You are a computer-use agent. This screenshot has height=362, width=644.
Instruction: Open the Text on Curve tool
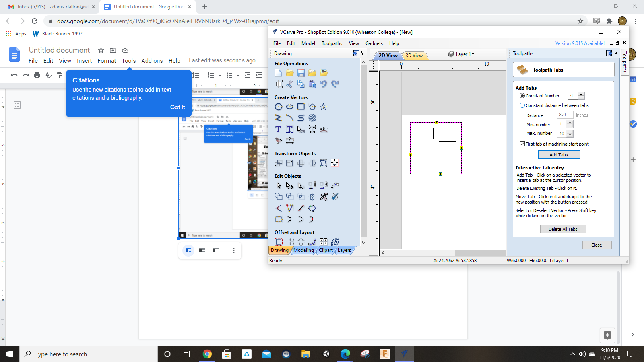tap(324, 129)
